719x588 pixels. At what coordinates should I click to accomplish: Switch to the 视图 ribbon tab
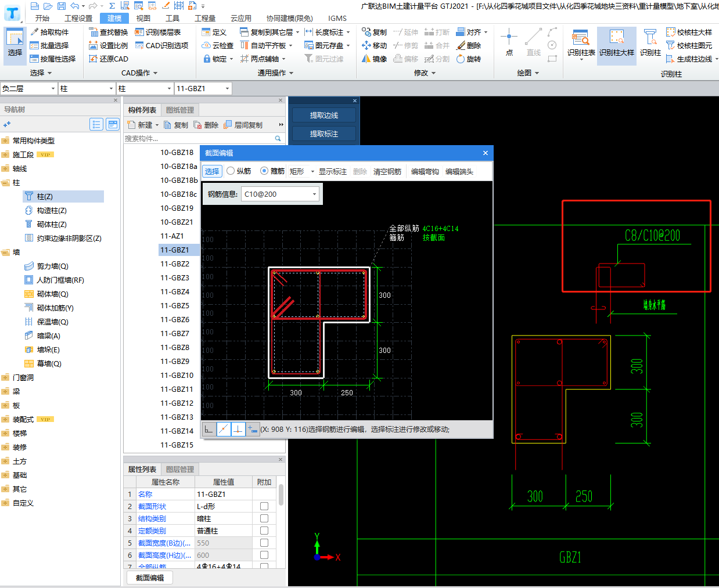[143, 18]
